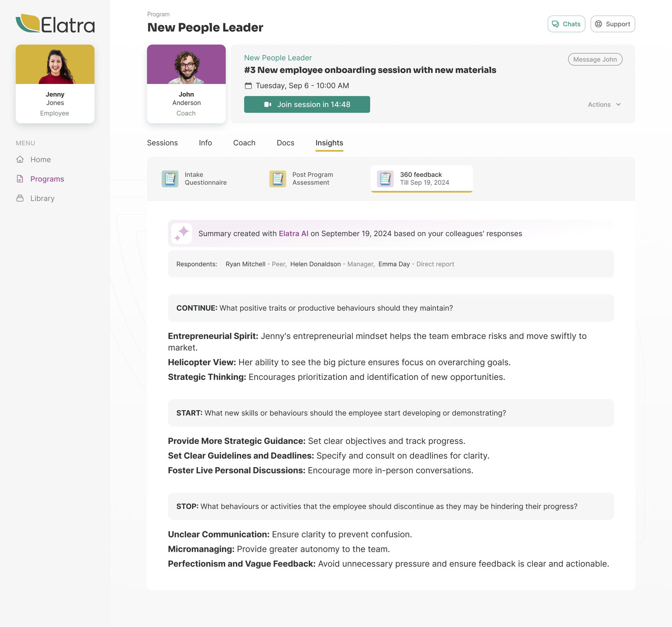Click the calendar icon beside session date
This screenshot has width=672, height=627.
[x=248, y=85]
